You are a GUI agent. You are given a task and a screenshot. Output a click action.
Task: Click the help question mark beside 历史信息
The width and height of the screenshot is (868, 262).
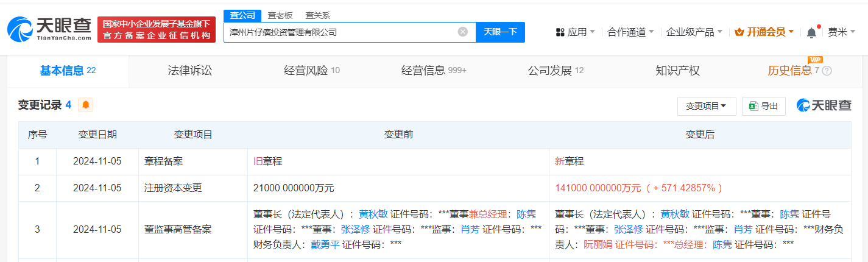click(827, 71)
